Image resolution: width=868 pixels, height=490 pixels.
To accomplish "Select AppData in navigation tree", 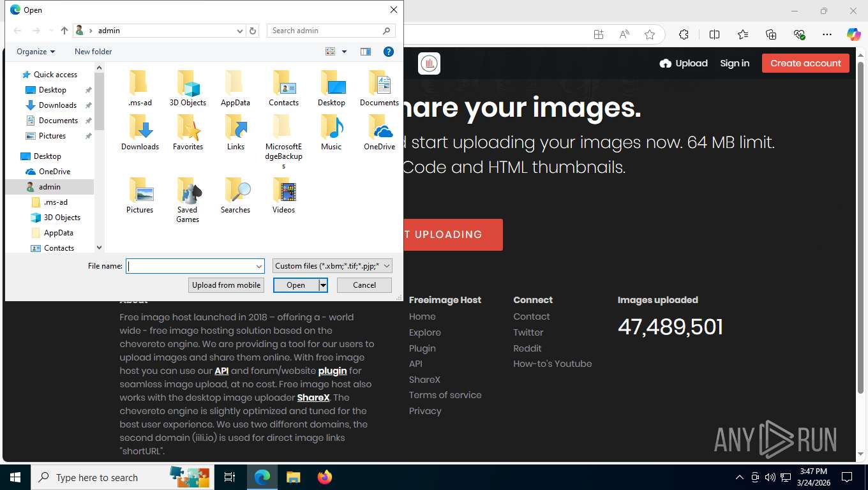I will pos(58,233).
